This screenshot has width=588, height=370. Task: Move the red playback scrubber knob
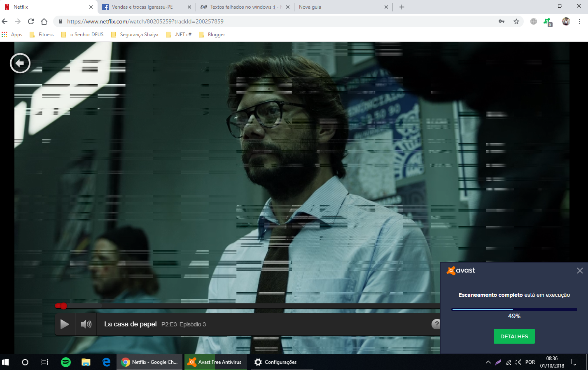pos(63,306)
